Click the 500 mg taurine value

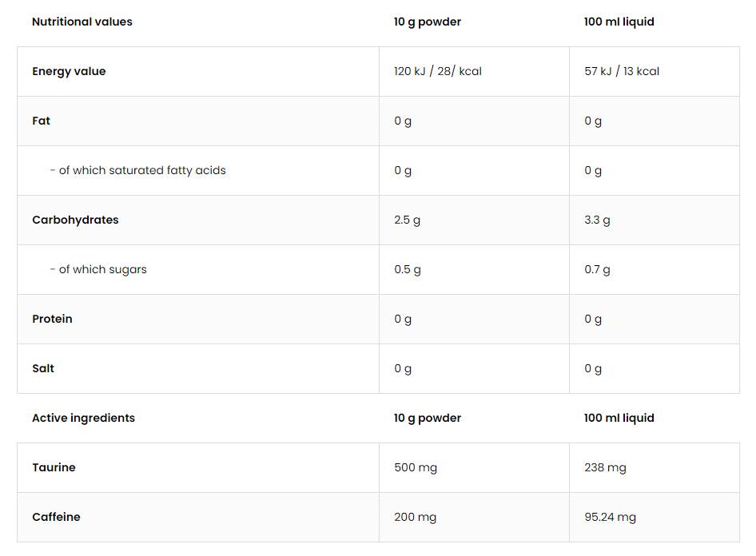[416, 467]
